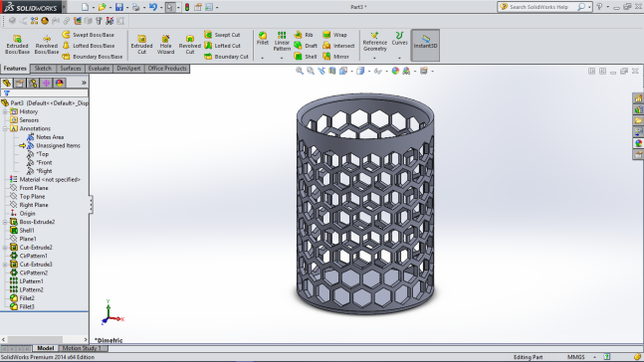Select the Revolved Boss/Base tool

[47, 45]
